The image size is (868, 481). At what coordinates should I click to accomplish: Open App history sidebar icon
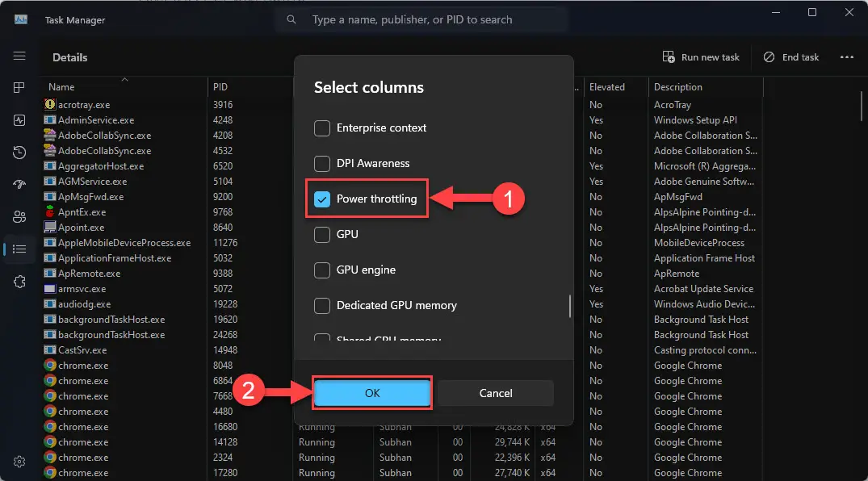tap(19, 153)
